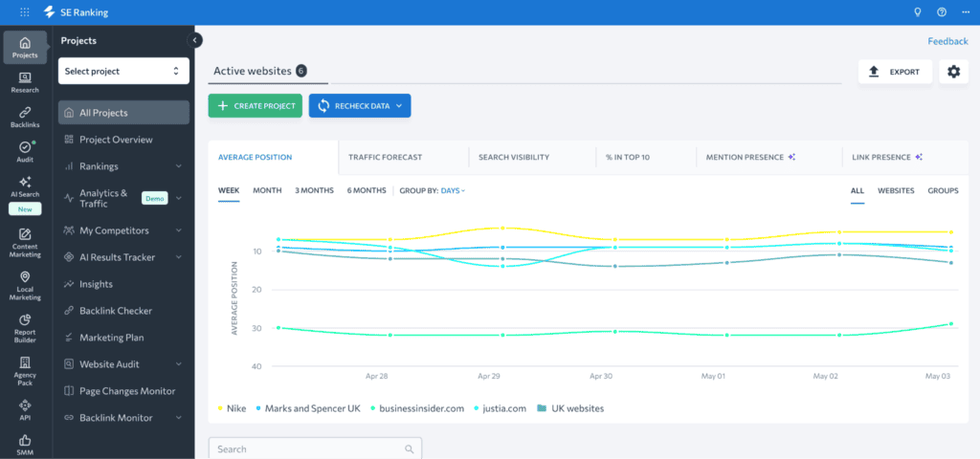Click the magnifier icon in Search field

(410, 449)
